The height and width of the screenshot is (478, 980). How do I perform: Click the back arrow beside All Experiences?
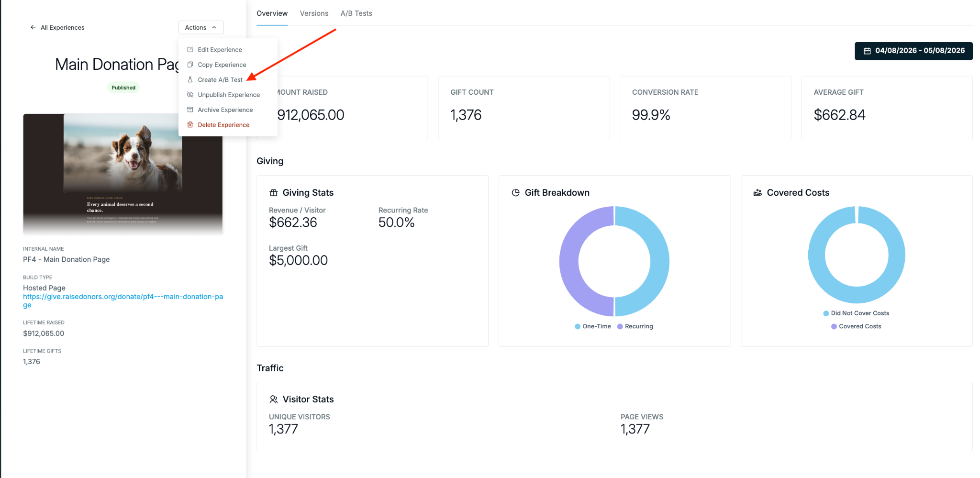point(33,27)
